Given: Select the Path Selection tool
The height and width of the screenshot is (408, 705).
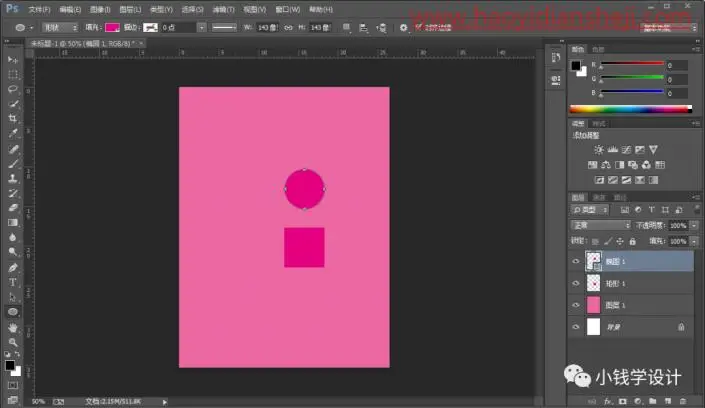Looking at the screenshot, I should [13, 297].
